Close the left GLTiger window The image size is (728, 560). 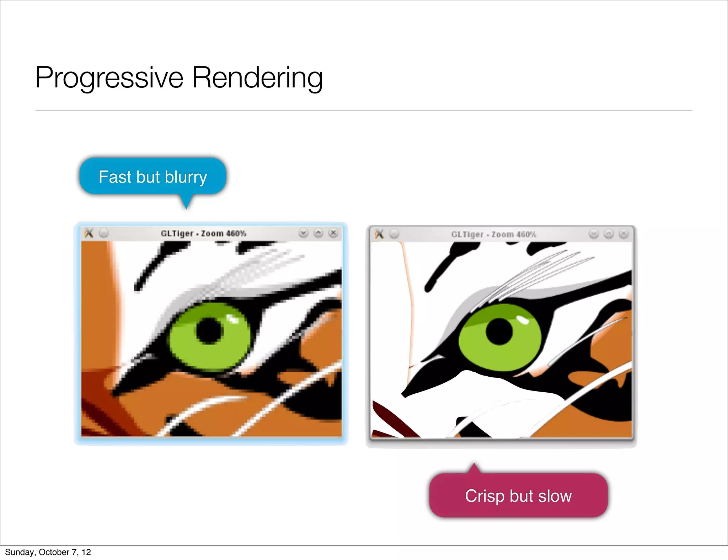pos(333,233)
